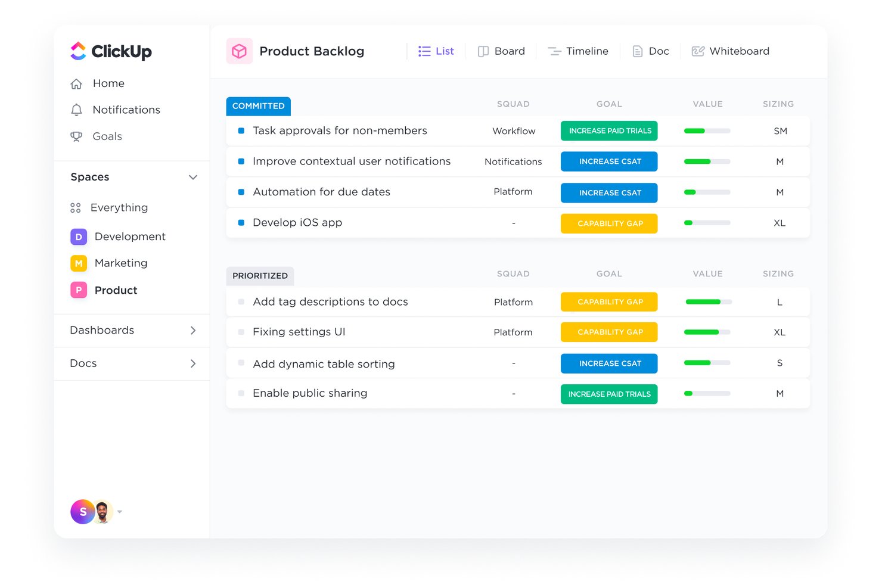Click the Product Backlog cube icon
This screenshot has height=588, width=882.
pyautogui.click(x=240, y=51)
